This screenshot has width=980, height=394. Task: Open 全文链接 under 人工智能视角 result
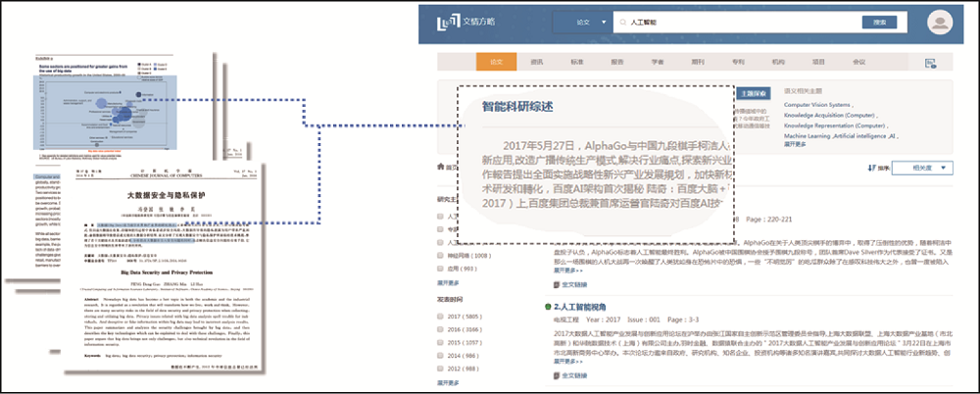574,375
